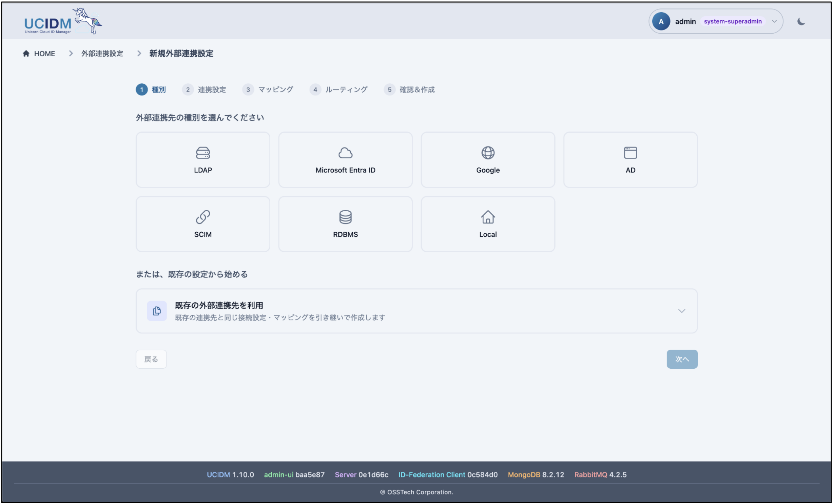Click Server 0e1d66c version text
The image size is (833, 504).
tap(361, 475)
